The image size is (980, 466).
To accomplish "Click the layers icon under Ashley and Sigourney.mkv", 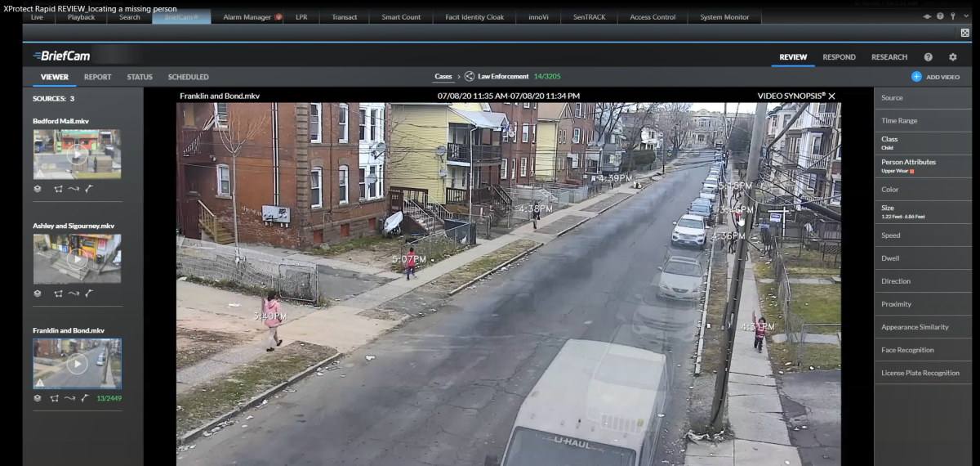I will click(x=37, y=293).
